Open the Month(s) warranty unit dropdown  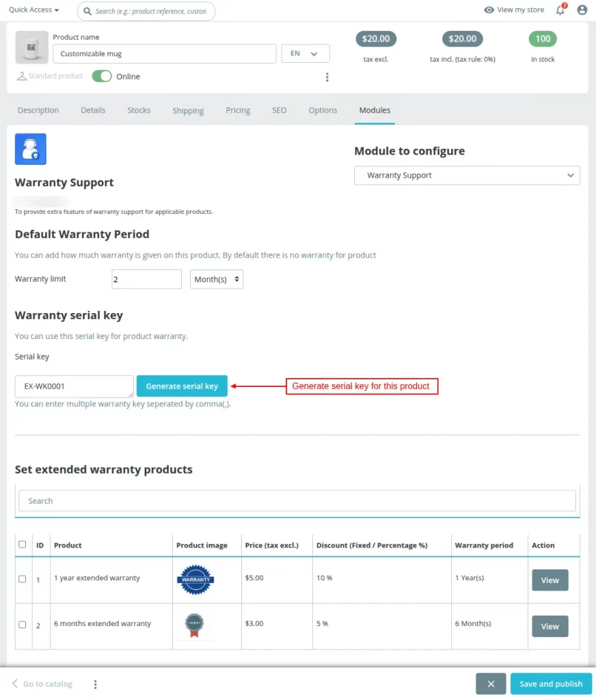(x=217, y=279)
